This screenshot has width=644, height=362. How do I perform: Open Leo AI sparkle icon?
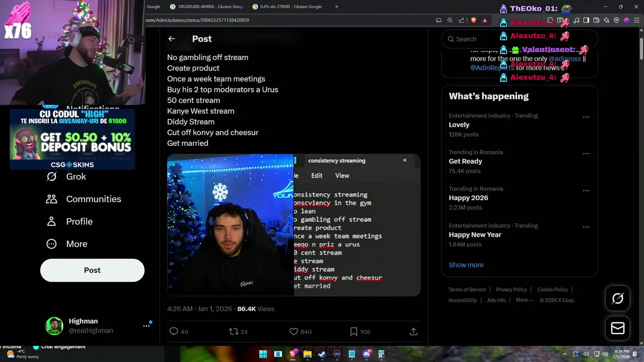[x=606, y=20]
